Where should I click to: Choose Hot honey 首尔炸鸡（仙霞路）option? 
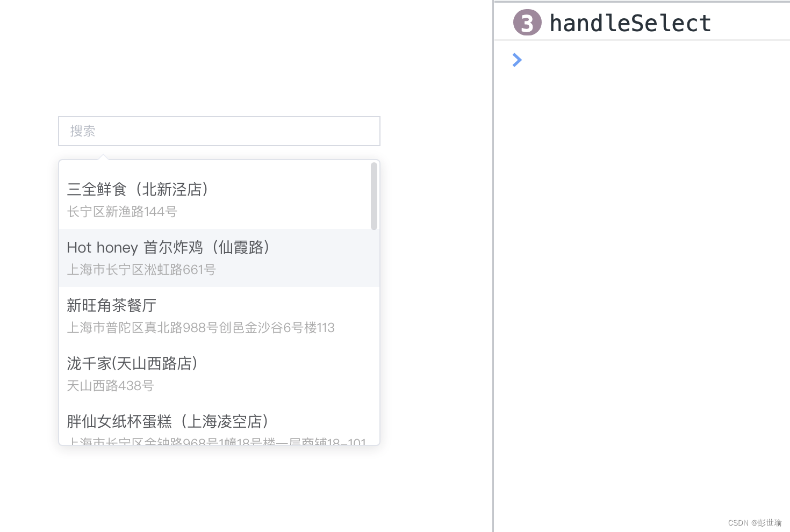click(219, 258)
